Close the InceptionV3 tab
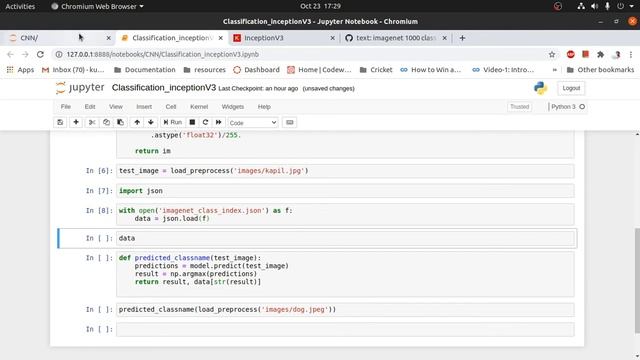 (x=332, y=38)
